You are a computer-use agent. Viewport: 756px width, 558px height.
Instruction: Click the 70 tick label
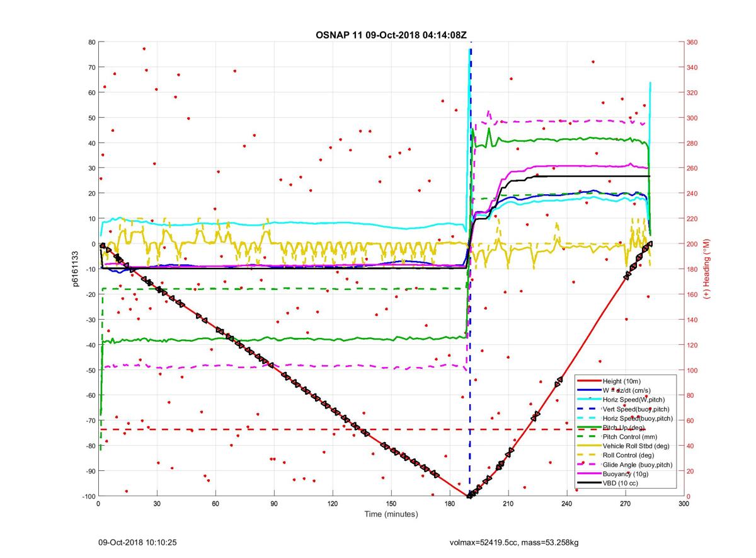pyautogui.click(x=91, y=67)
